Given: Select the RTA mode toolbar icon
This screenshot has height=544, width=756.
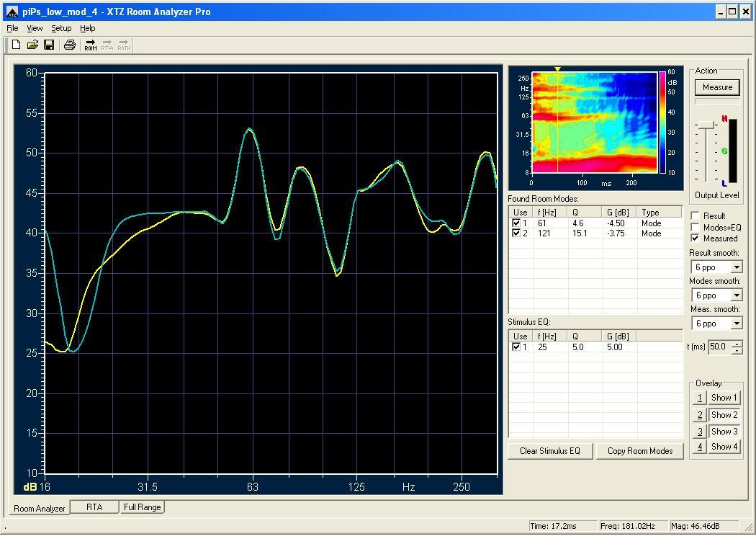Looking at the screenshot, I should 107,45.
